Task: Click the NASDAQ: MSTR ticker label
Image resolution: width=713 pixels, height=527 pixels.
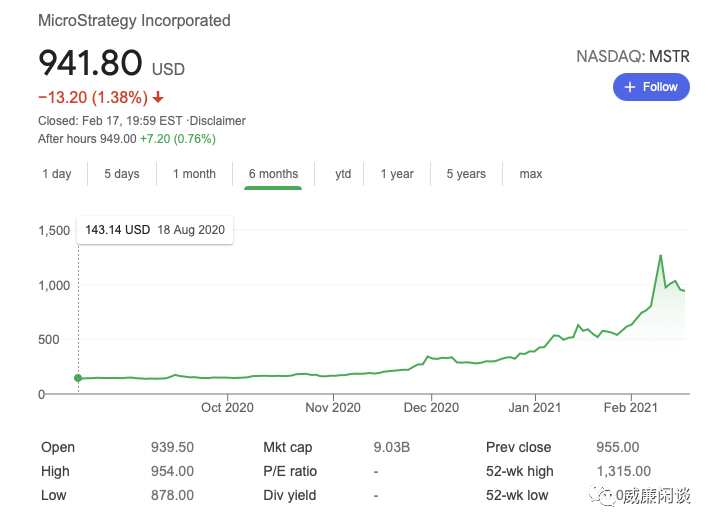Action: [633, 56]
